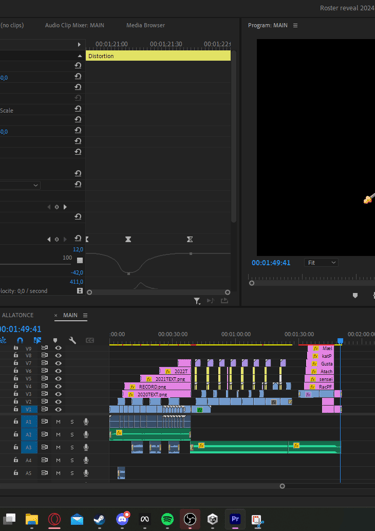Collapse effect section with up chevron

80,56
